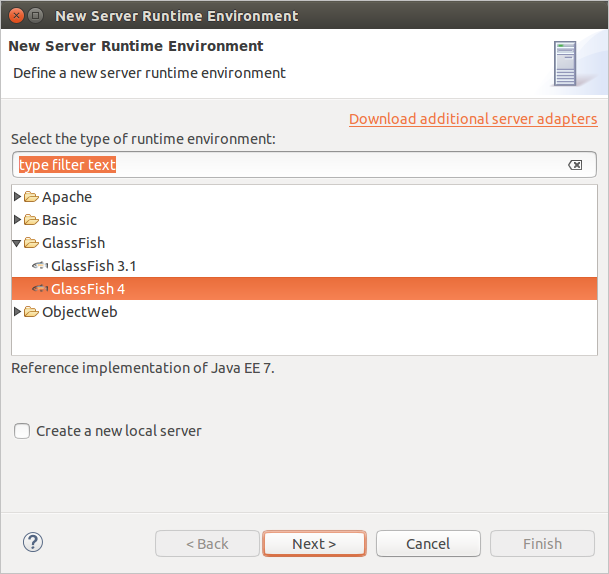Select the Apache label

point(67,197)
